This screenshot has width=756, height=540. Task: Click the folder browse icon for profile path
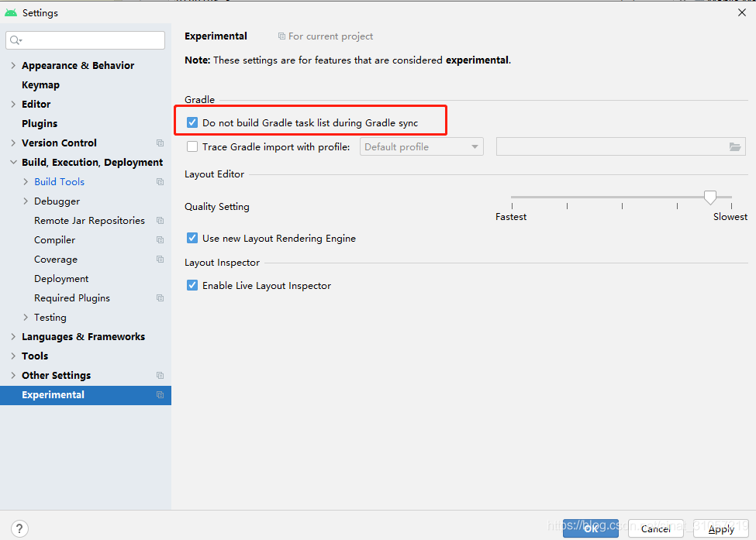tap(735, 147)
